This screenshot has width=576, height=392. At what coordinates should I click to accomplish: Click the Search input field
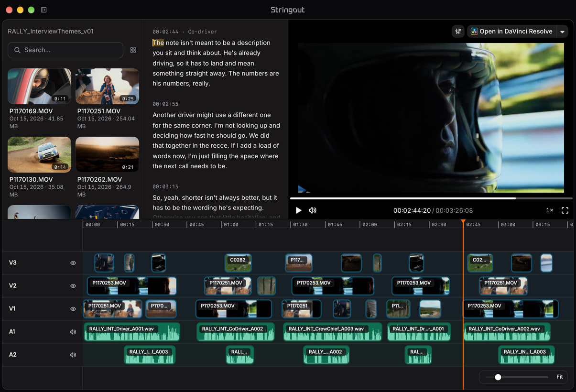pos(65,50)
